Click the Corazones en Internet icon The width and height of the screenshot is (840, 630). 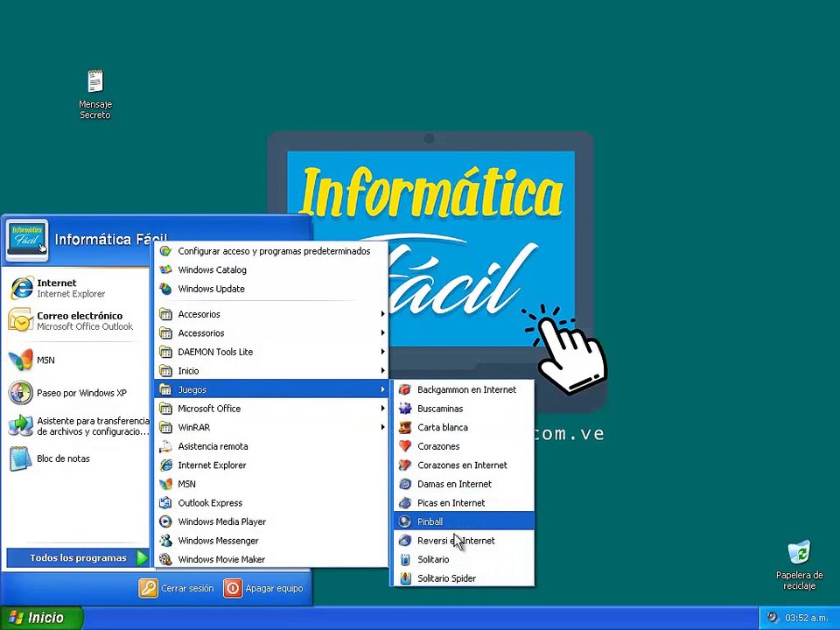405,465
